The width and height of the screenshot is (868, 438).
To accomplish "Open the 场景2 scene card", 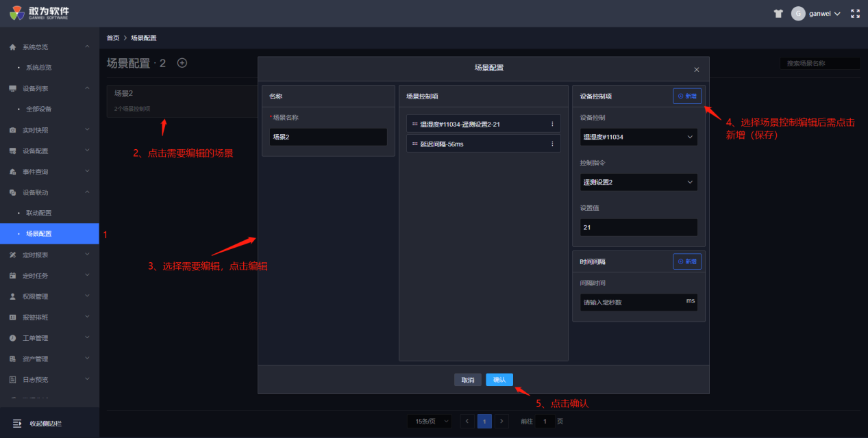I will tap(182, 101).
